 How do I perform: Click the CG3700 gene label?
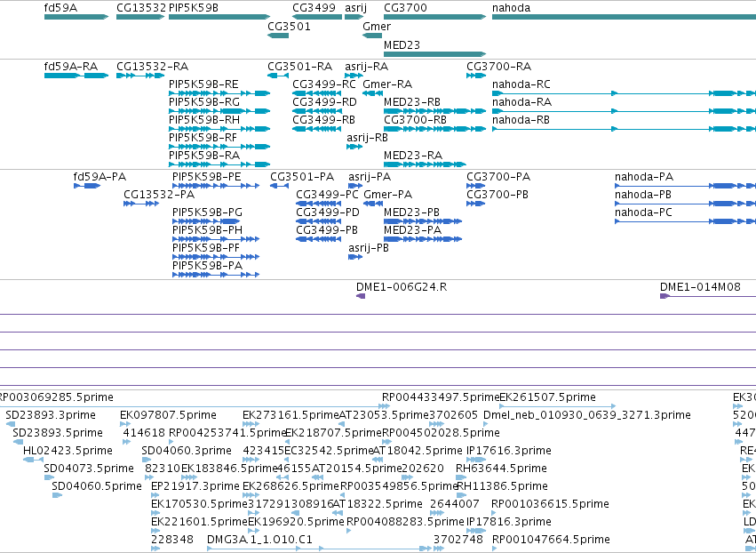pos(405,8)
